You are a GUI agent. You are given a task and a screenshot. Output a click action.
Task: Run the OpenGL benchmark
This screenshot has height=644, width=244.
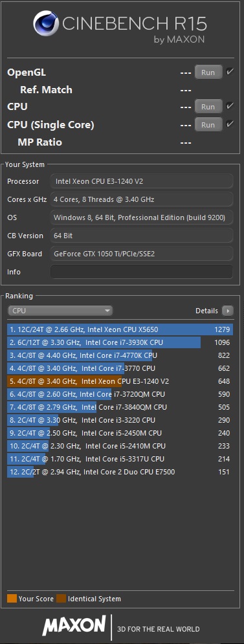tap(208, 72)
